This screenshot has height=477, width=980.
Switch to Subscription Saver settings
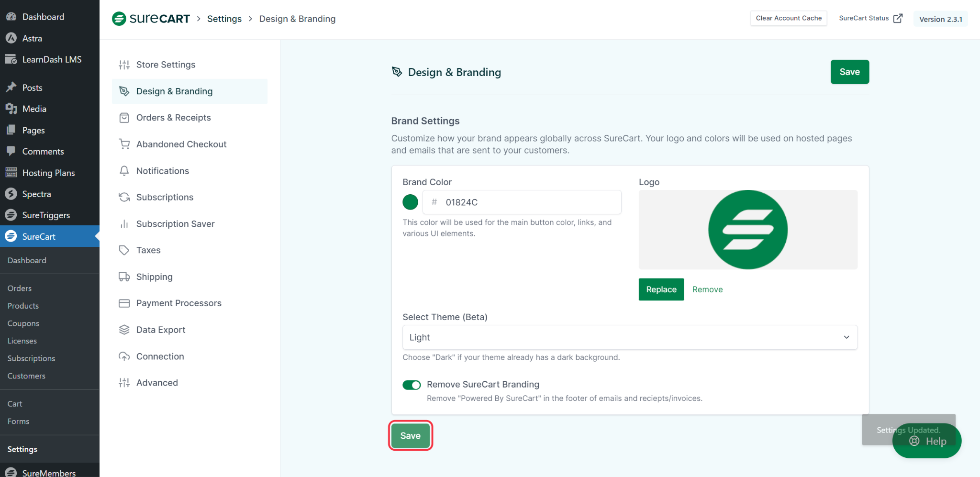189,224
